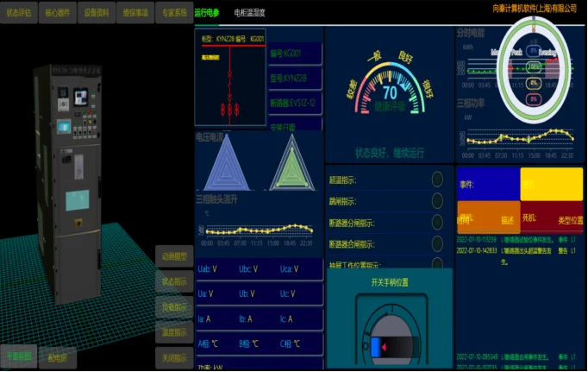Click the blue voltage radar triangle chart
The height and width of the screenshot is (372, 588).
click(227, 163)
